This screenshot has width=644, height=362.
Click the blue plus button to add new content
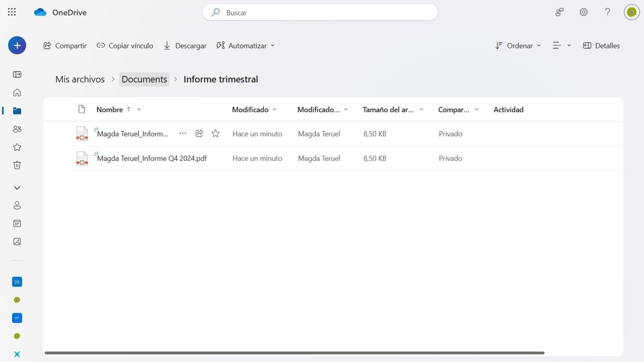[17, 45]
